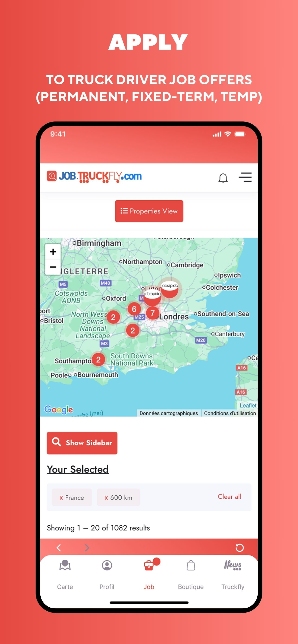Show Sidebar search panel

[x=82, y=443]
